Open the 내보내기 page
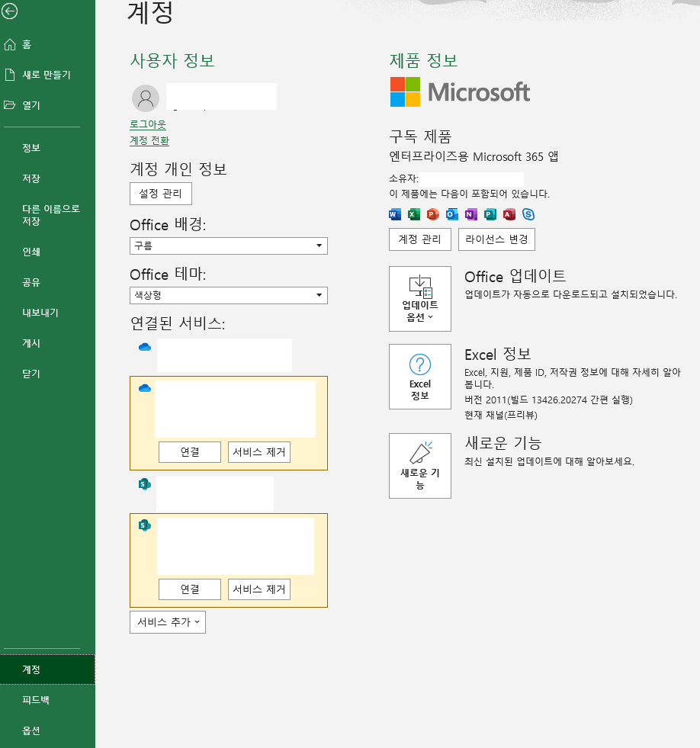Image resolution: width=700 pixels, height=748 pixels. coord(48,313)
